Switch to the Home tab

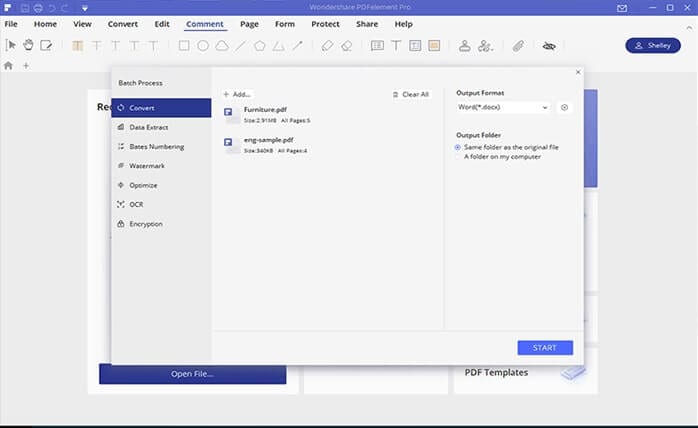[x=45, y=24]
